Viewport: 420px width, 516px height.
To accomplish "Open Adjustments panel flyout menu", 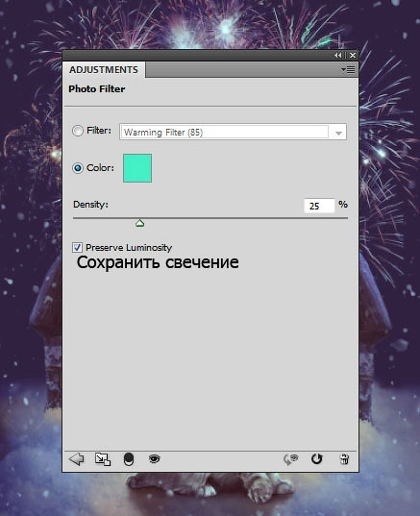I will pos(348,70).
